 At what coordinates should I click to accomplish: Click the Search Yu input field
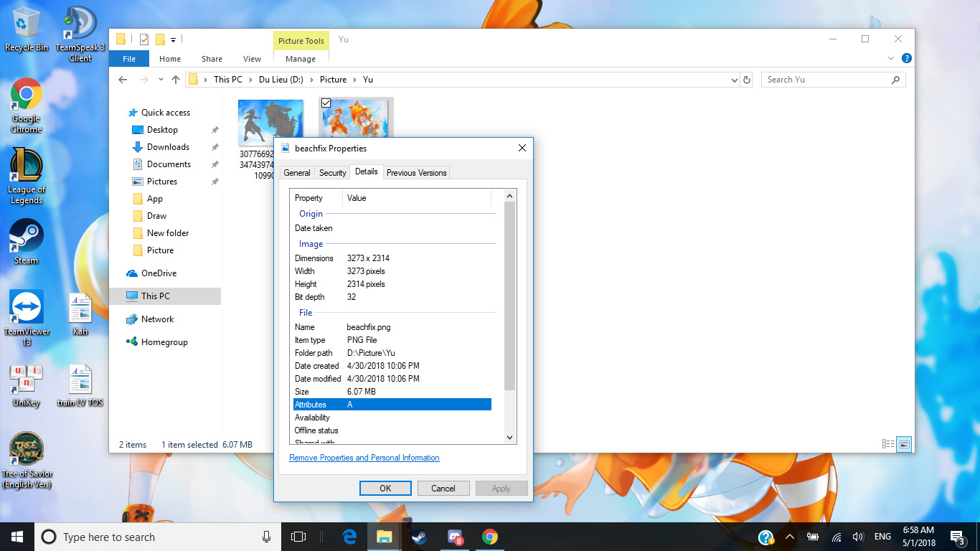[825, 80]
